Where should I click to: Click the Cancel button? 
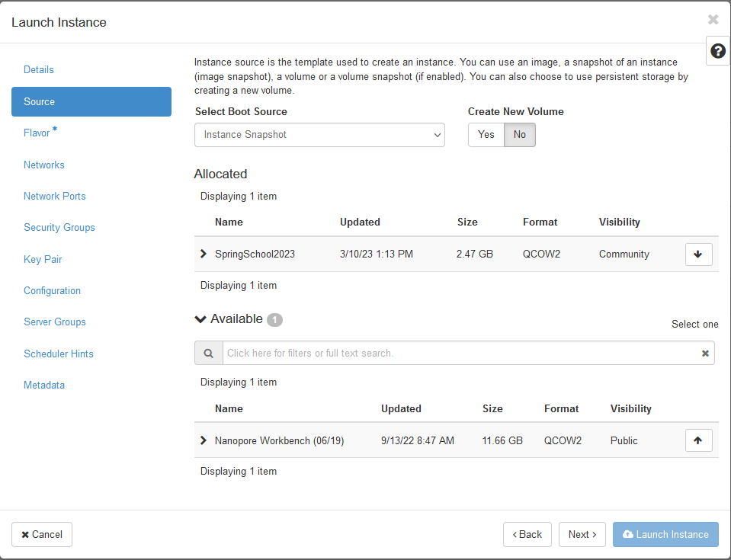pos(42,535)
